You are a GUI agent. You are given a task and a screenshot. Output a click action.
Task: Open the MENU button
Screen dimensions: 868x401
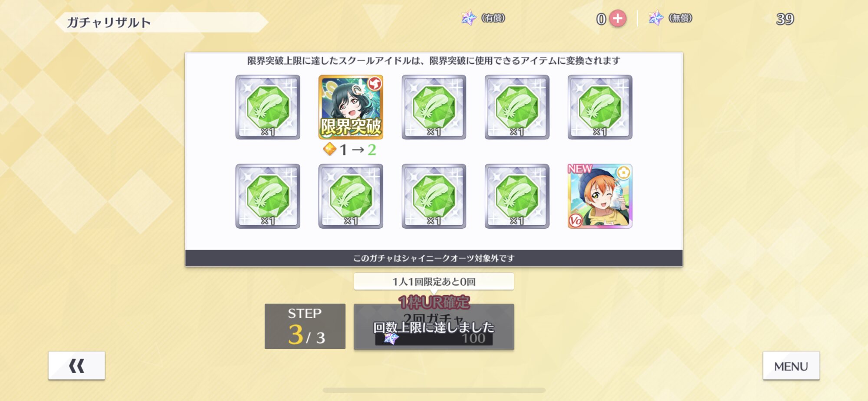tap(791, 365)
